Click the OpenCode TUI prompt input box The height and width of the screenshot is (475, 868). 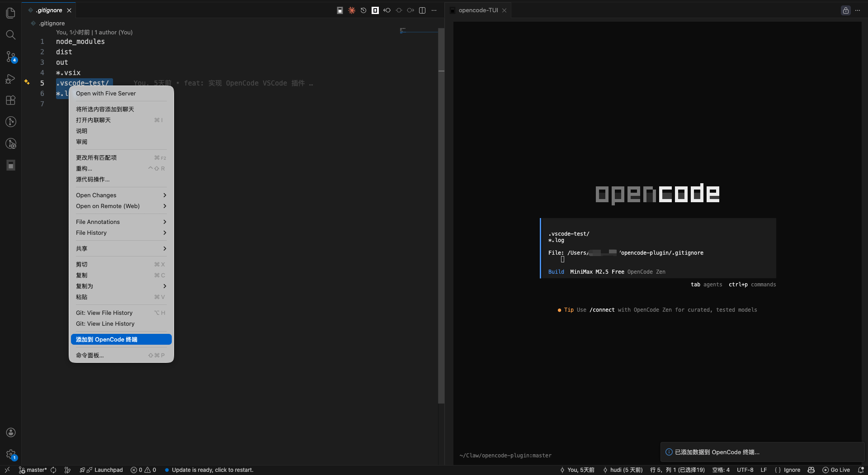658,248
